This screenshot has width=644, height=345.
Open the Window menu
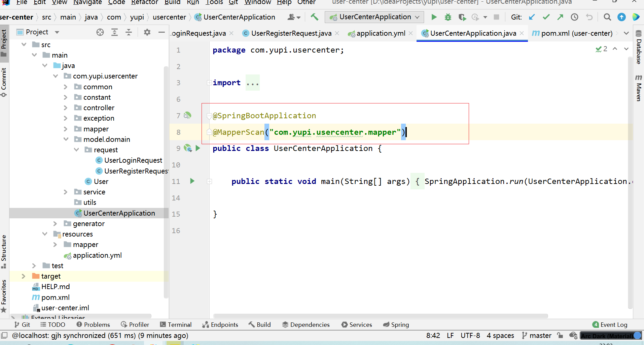click(257, 2)
